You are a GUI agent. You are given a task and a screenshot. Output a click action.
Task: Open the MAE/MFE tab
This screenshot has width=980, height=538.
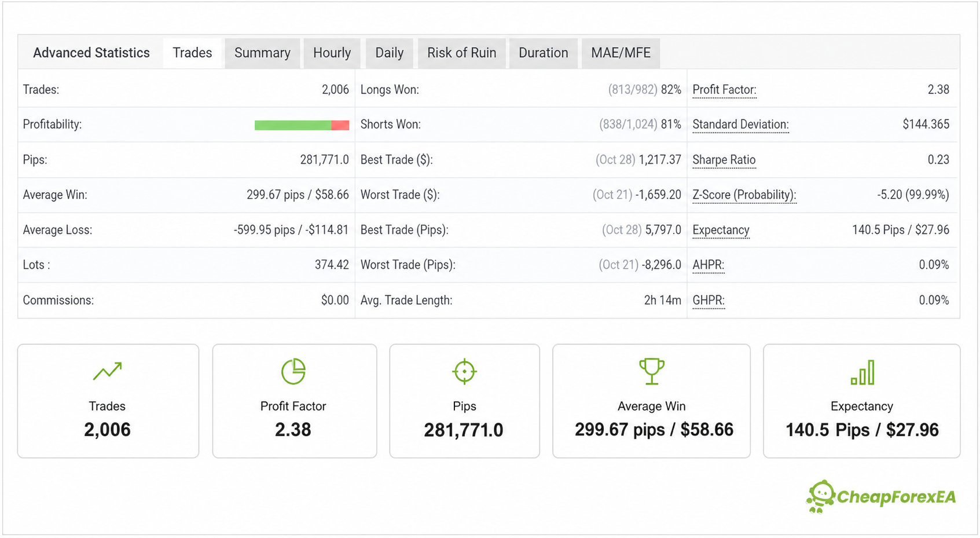(x=621, y=53)
